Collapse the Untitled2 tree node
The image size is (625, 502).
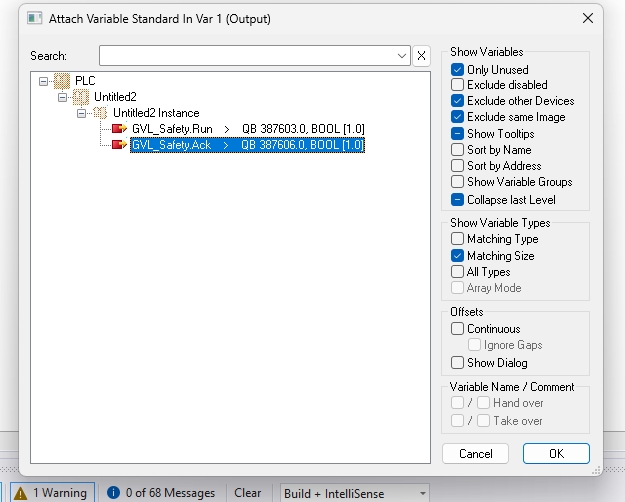click(x=62, y=97)
